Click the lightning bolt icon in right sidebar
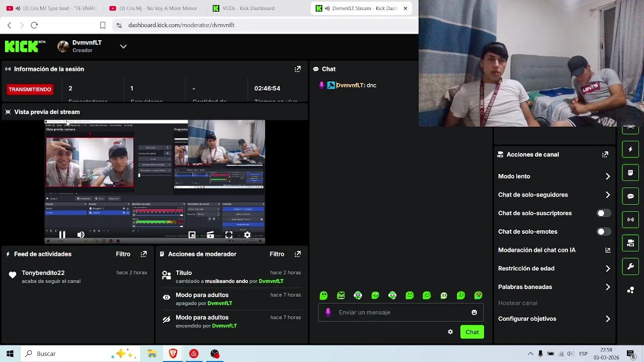This screenshot has height=362, width=644. click(630, 149)
